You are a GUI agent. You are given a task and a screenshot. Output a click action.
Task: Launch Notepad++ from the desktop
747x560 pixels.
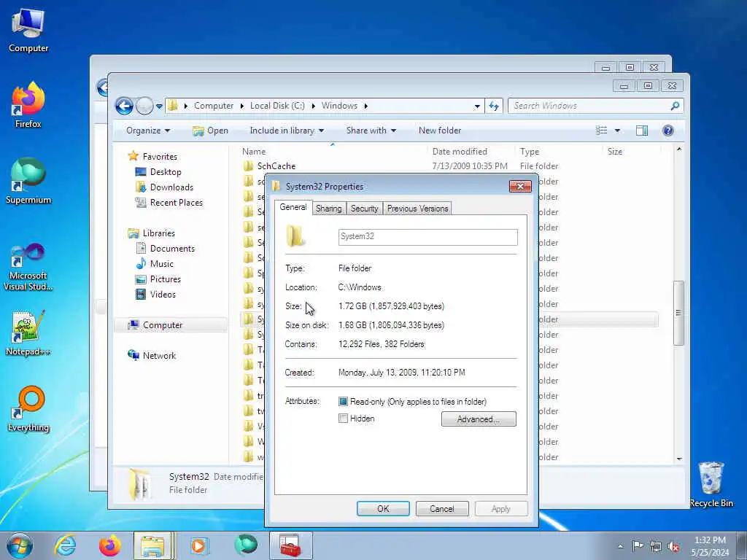click(28, 333)
